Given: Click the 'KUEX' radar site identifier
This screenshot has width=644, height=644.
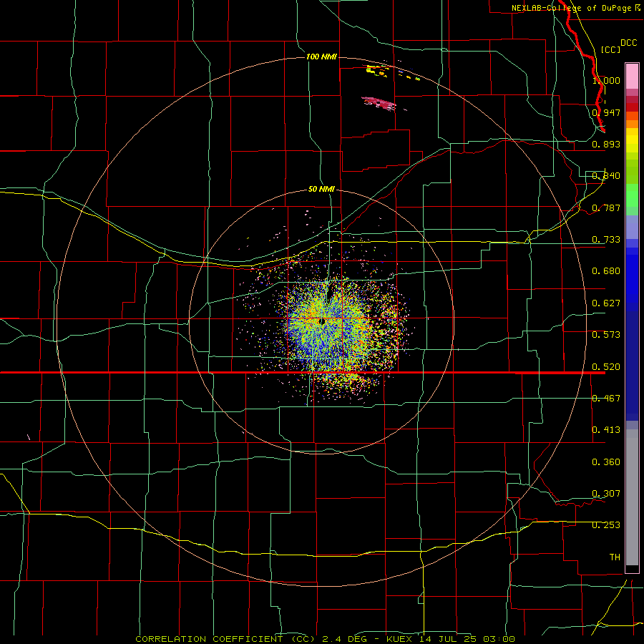Looking at the screenshot, I should tap(399, 639).
